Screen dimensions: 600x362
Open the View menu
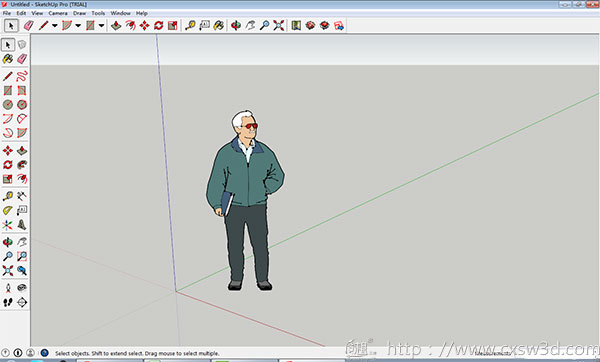pos(37,13)
